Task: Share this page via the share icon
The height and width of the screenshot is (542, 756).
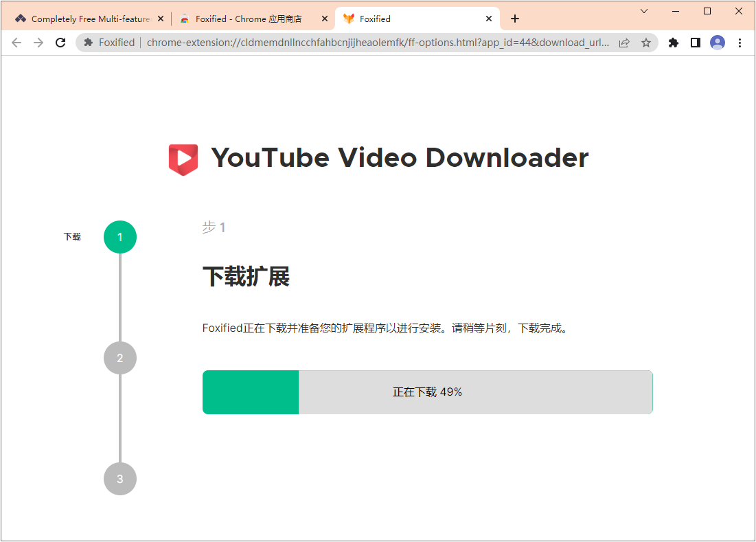Action: click(624, 43)
